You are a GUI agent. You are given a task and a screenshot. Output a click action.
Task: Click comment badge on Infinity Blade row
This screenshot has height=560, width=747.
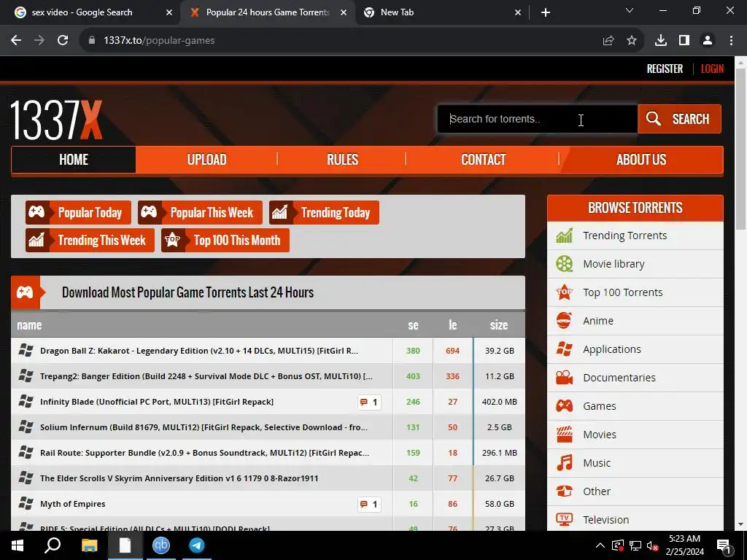click(x=369, y=402)
